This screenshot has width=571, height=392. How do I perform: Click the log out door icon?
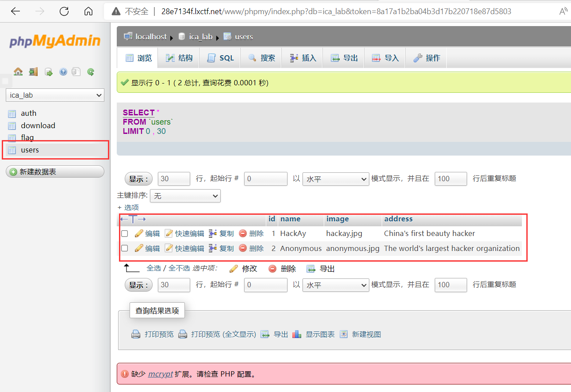point(33,72)
